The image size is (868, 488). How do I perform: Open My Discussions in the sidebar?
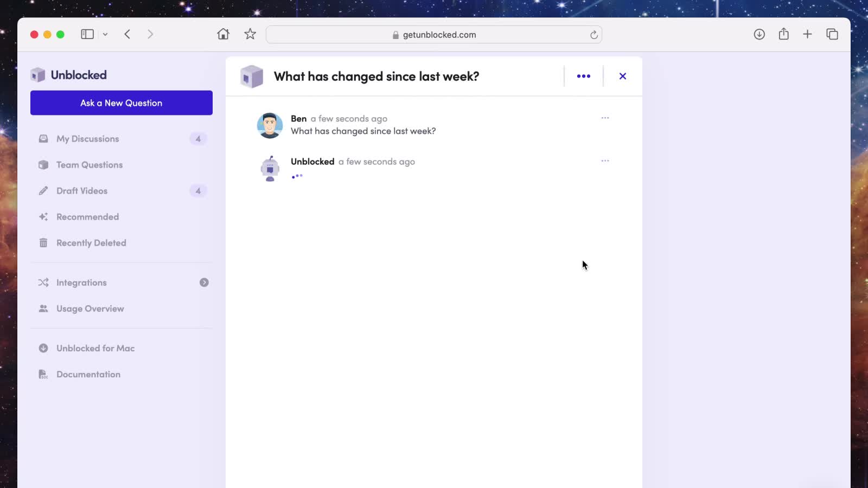pos(87,139)
